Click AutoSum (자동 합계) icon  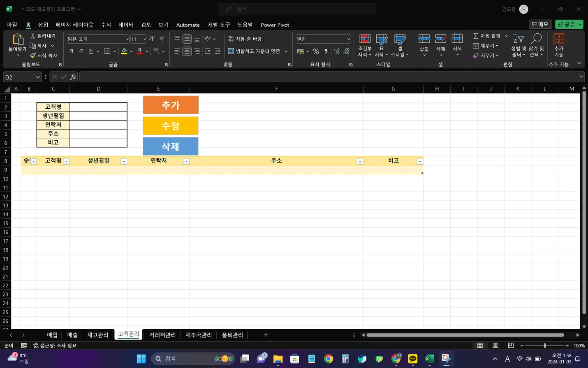476,36
